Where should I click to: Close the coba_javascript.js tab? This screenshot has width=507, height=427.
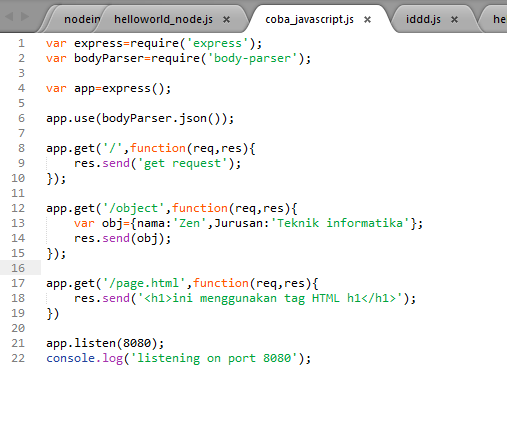tap(367, 20)
